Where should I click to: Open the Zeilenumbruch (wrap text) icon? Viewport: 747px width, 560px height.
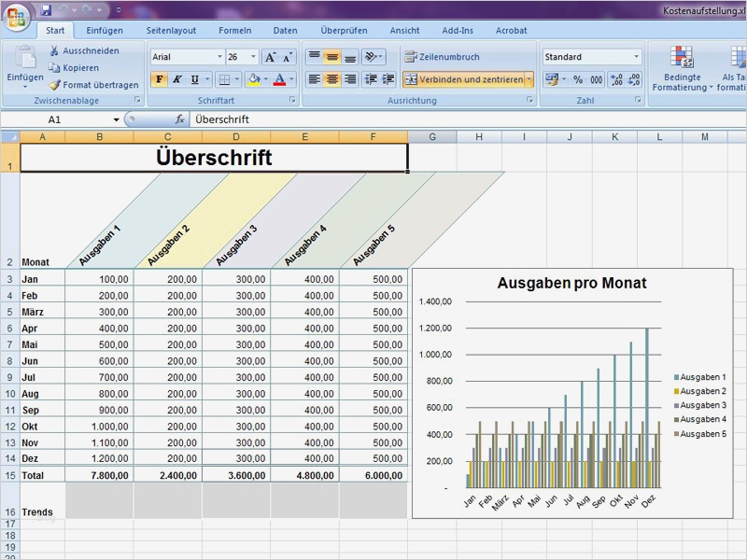click(x=408, y=56)
